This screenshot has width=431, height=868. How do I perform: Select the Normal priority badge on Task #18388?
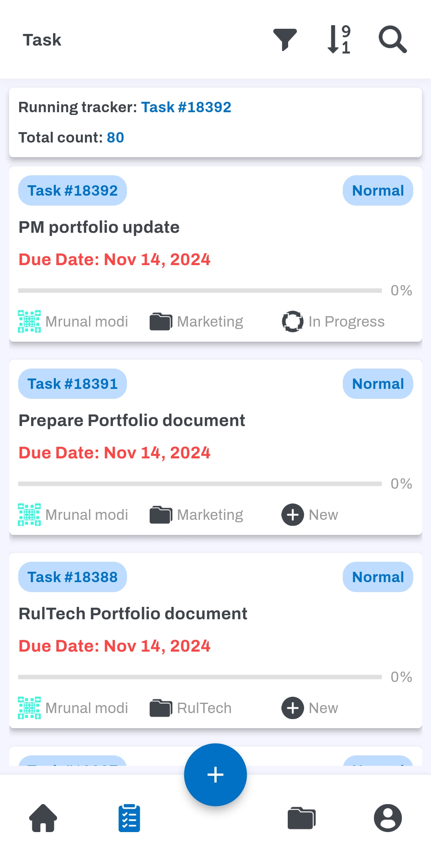(x=378, y=577)
